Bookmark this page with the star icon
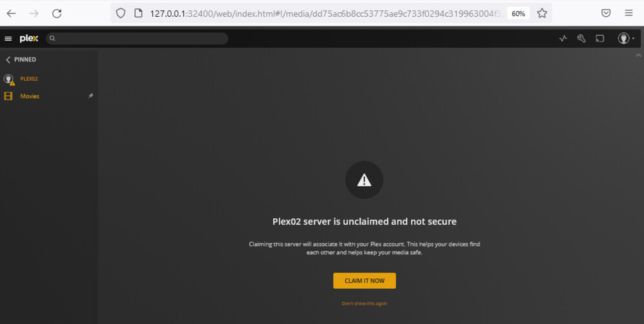 (x=542, y=13)
